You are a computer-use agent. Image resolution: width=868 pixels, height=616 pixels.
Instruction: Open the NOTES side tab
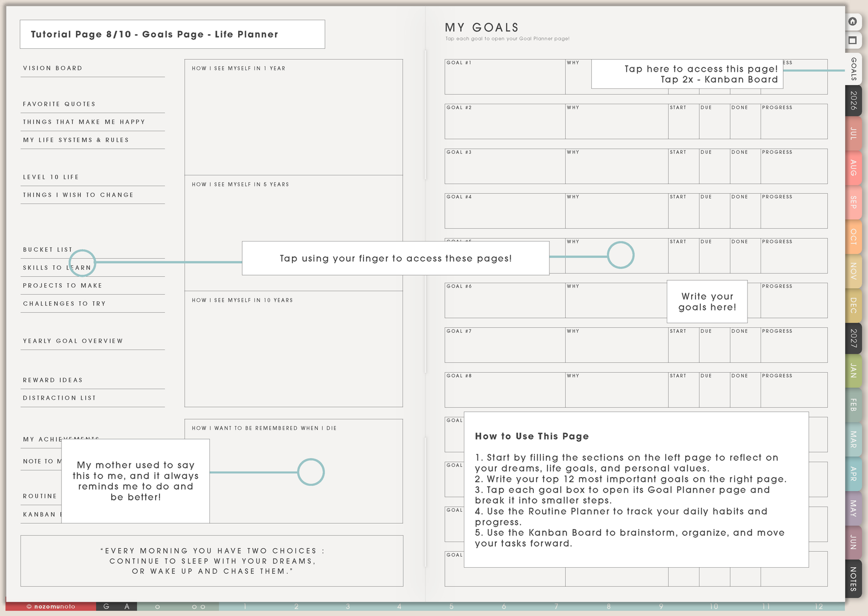click(853, 579)
